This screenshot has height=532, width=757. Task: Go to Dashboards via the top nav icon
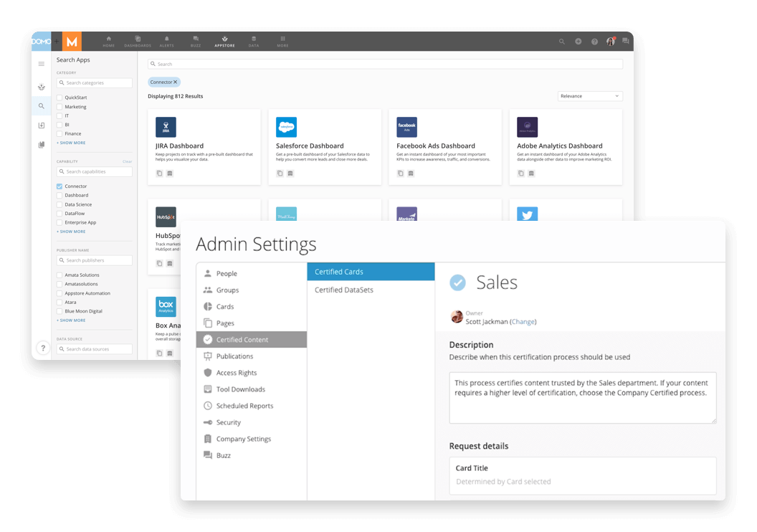point(137,41)
